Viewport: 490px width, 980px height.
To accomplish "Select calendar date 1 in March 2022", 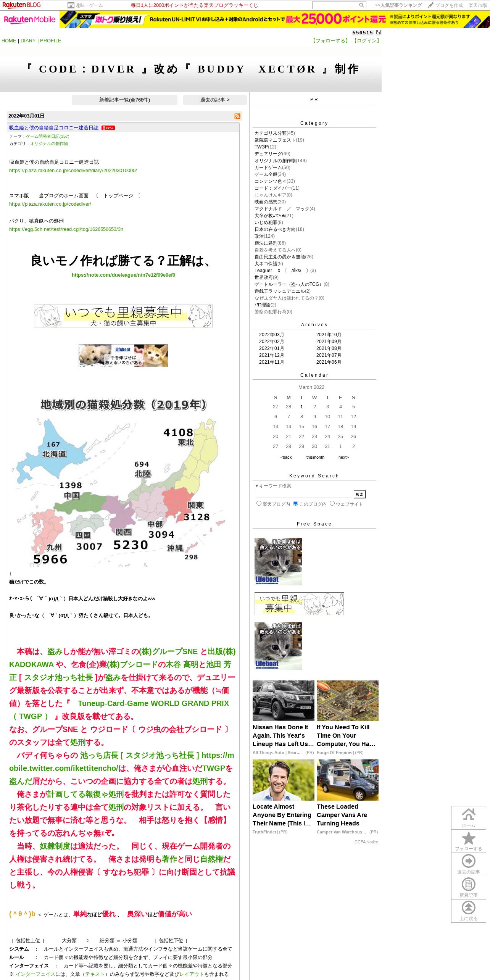I will click(301, 407).
